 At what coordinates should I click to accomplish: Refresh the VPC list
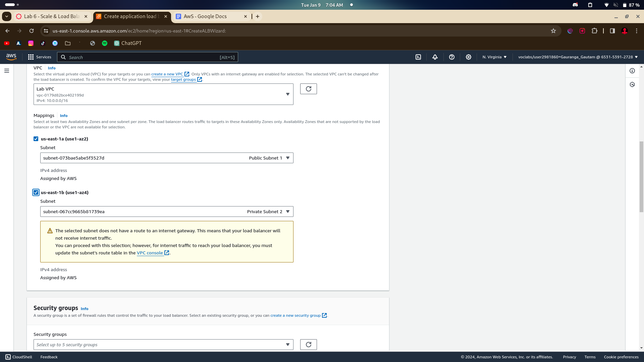pyautogui.click(x=308, y=89)
